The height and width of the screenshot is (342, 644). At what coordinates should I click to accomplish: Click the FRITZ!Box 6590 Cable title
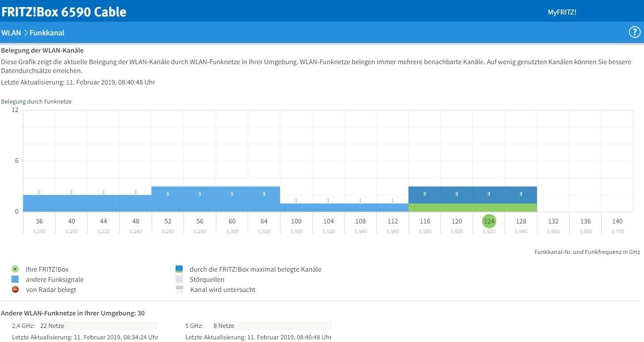pyautogui.click(x=64, y=12)
